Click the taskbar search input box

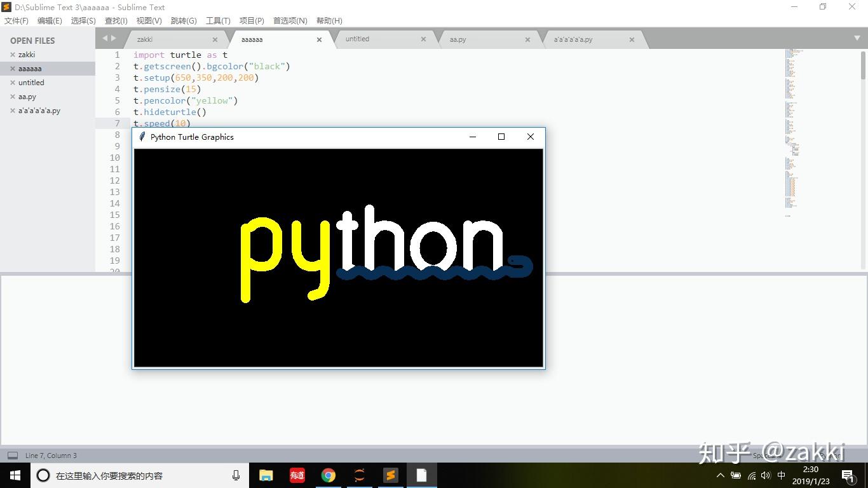(x=127, y=475)
